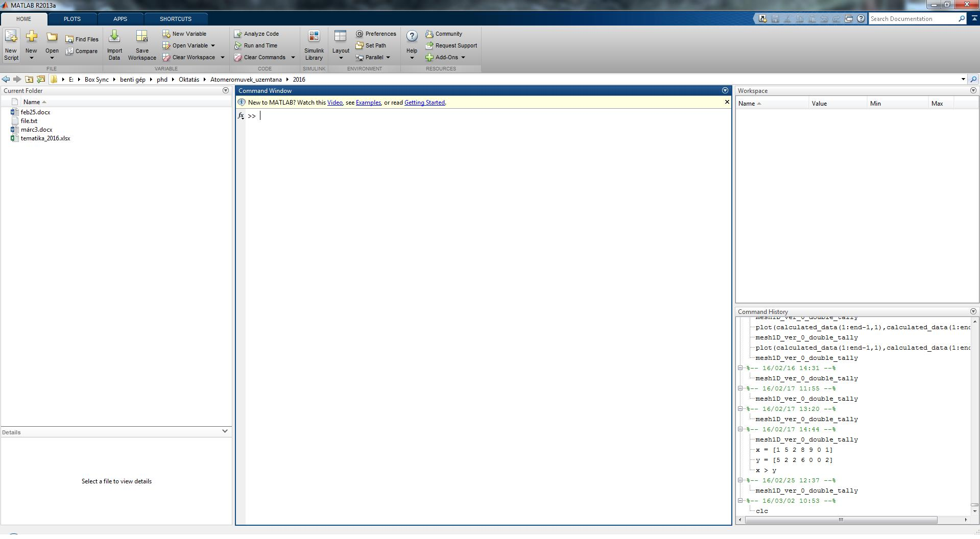Switch to the APPS tab
The width and height of the screenshot is (980, 539).
pos(120,19)
